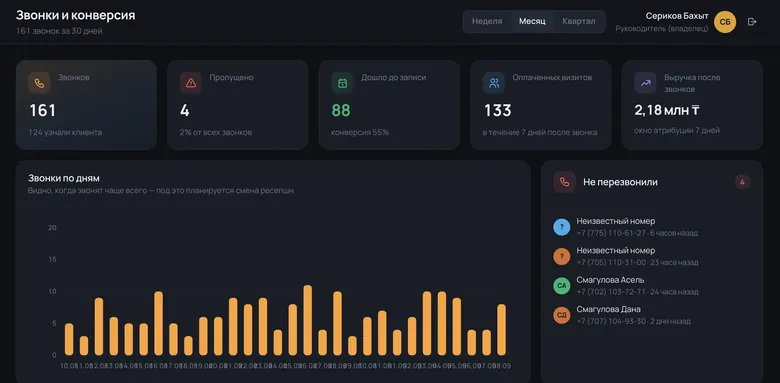Open the Оплаченных визитов card
Viewport: 780px width, 383px height.
541,105
